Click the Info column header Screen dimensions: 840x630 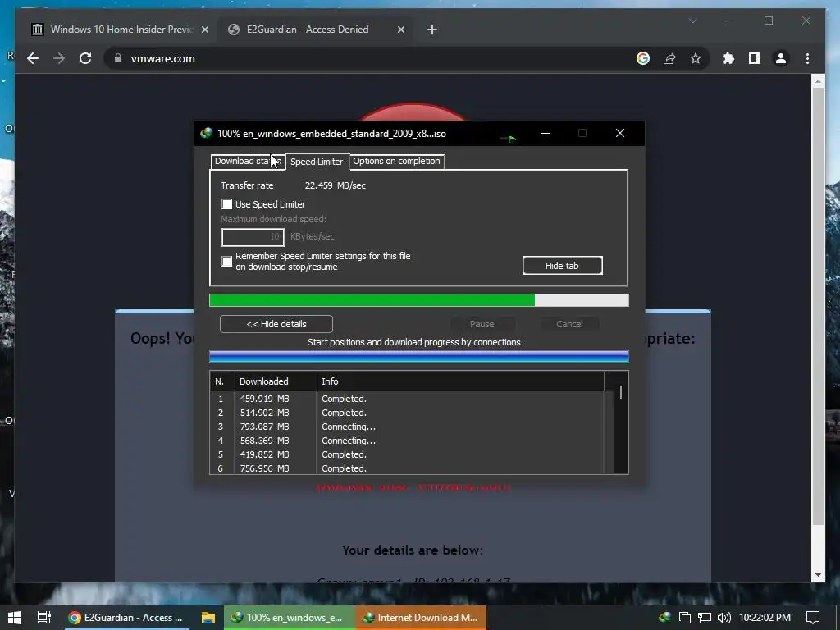point(460,381)
